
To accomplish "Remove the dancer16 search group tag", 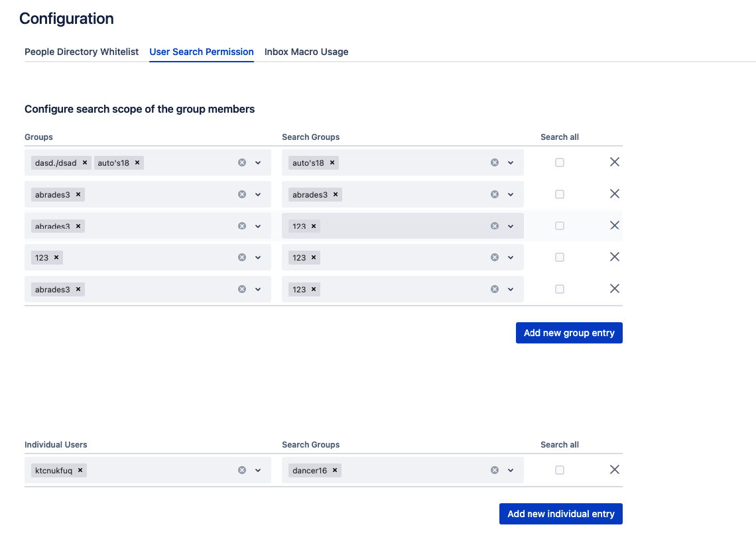I will tap(335, 471).
